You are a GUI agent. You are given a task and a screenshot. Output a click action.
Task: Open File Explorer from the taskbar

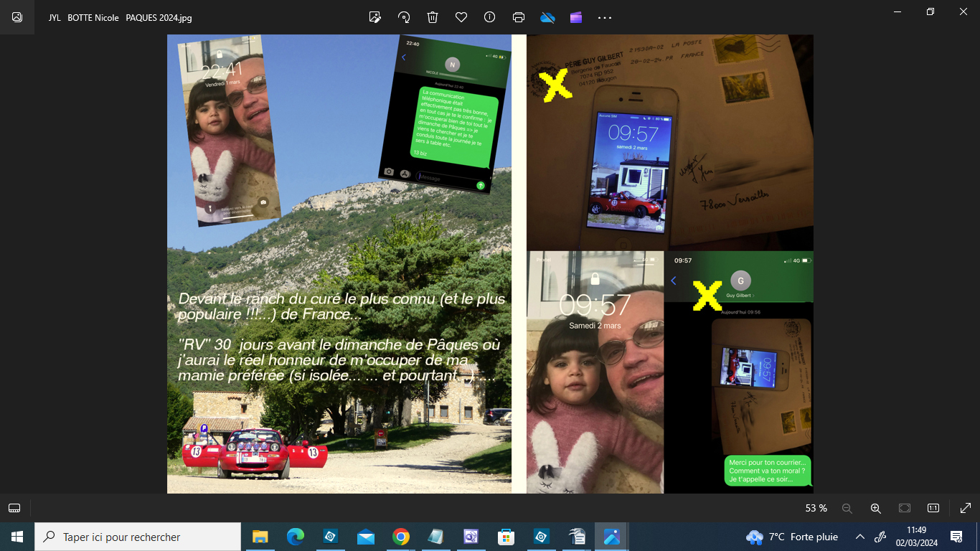[260, 537]
